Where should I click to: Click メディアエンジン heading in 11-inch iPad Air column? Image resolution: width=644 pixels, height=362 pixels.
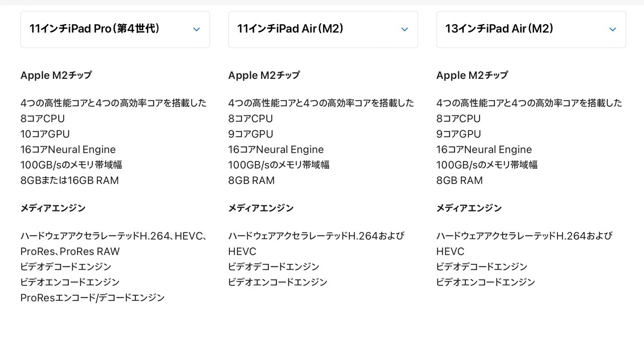click(261, 208)
